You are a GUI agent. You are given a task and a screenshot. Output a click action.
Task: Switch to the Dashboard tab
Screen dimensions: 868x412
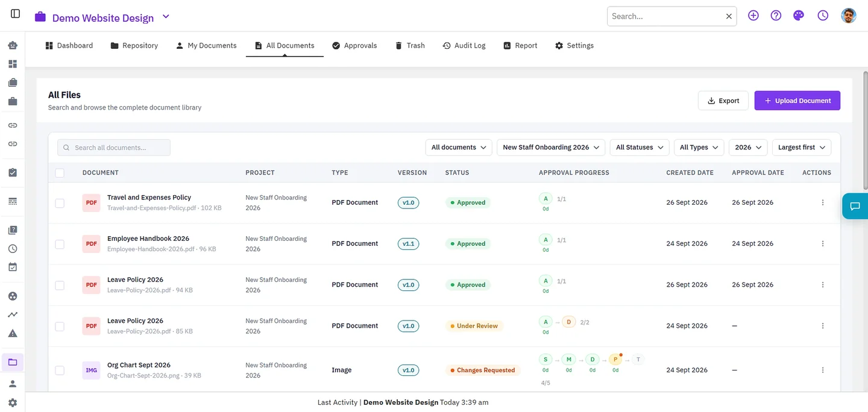coord(69,45)
